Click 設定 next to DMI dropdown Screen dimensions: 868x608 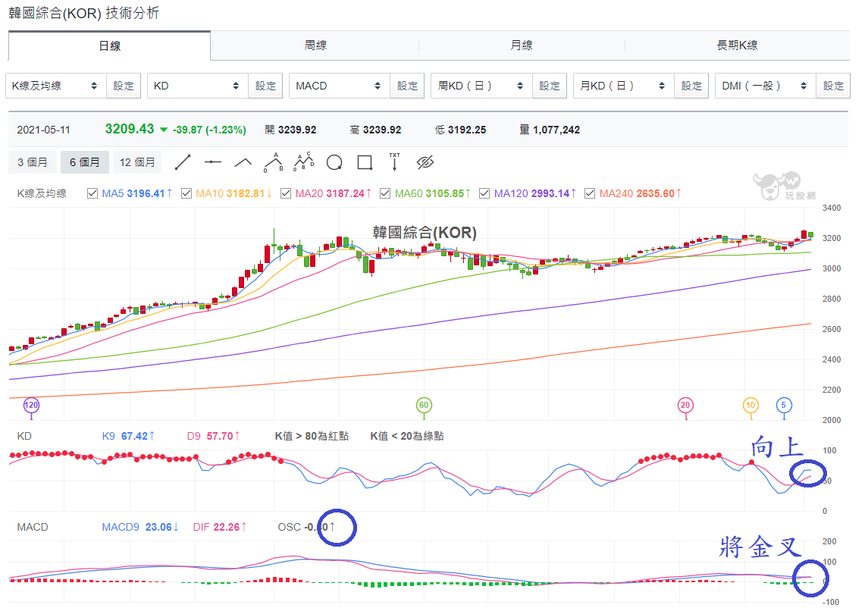(x=832, y=86)
